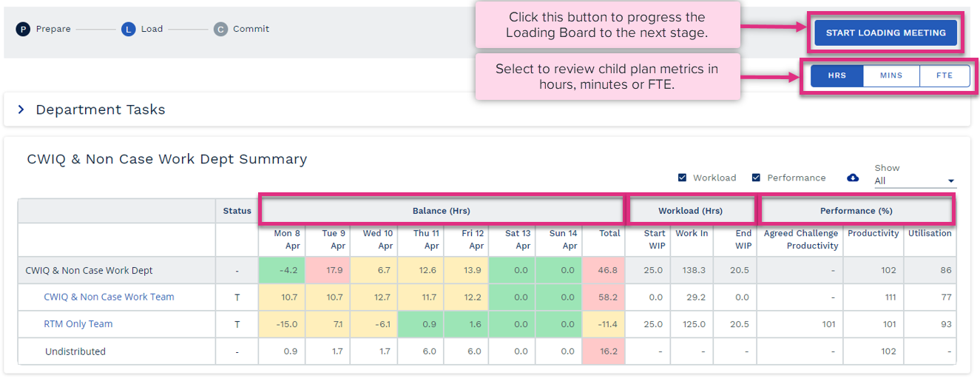Click the 111 Productivity cell
This screenshot has height=378, width=980.
[x=873, y=297]
